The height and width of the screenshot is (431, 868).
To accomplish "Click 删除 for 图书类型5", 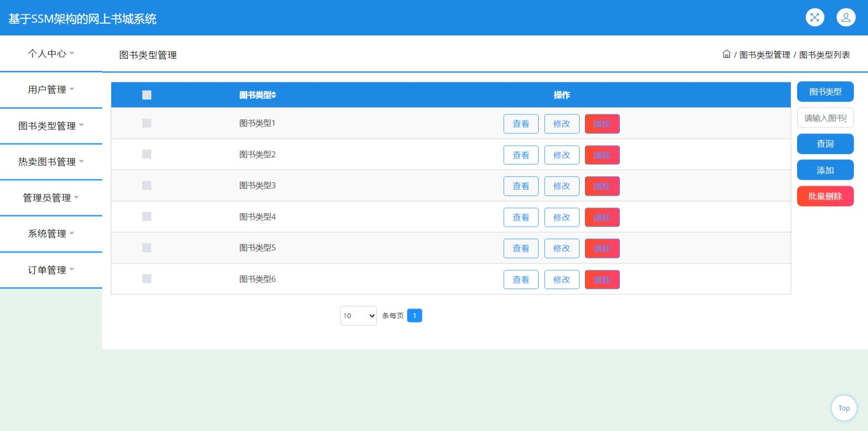I will [602, 248].
